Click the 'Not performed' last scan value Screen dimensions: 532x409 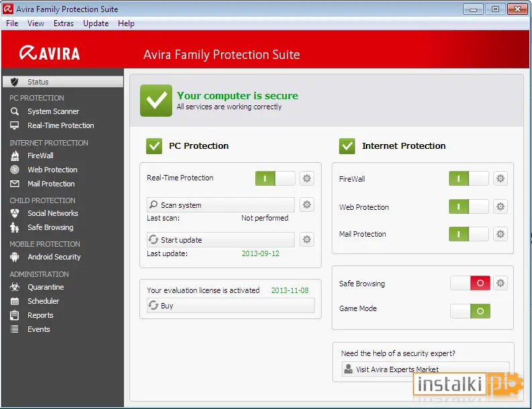265,218
